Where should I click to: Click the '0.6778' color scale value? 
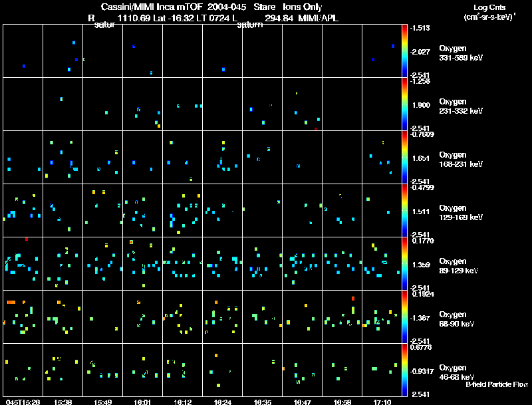coord(421,347)
